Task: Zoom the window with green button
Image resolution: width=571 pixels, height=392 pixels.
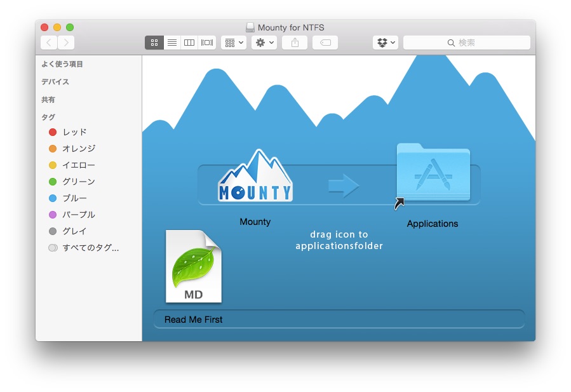Action: (70, 27)
